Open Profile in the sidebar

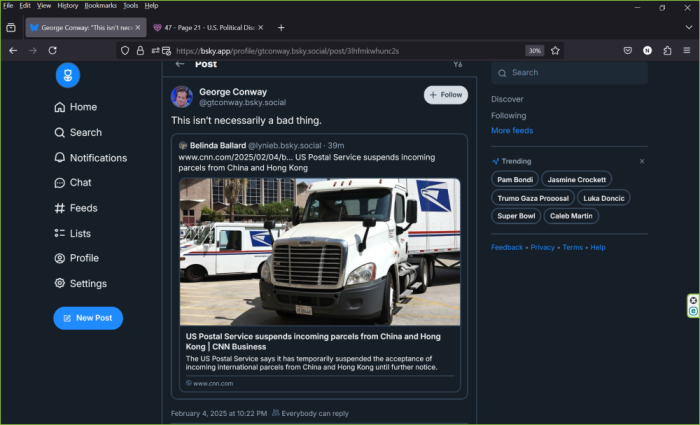pyautogui.click(x=76, y=258)
